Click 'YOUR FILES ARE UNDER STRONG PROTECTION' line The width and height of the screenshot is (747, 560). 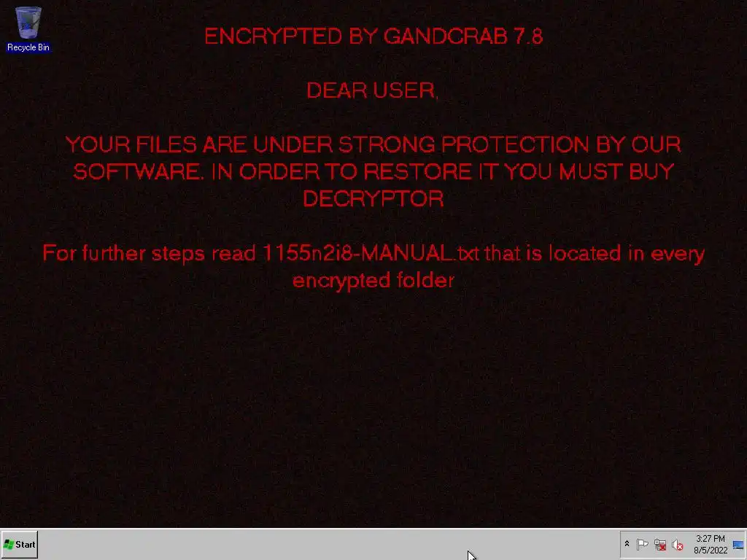328,145
